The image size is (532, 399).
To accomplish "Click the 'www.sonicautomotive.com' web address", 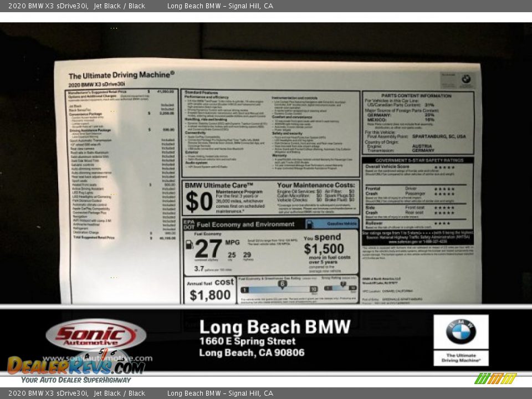I will [98, 359].
